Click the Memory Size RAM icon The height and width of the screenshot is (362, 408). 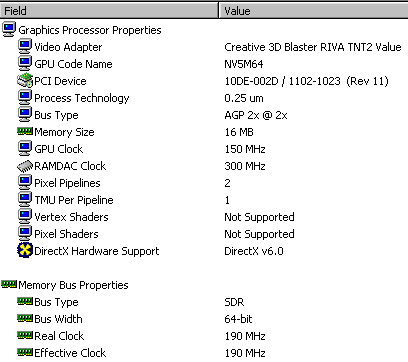25,131
